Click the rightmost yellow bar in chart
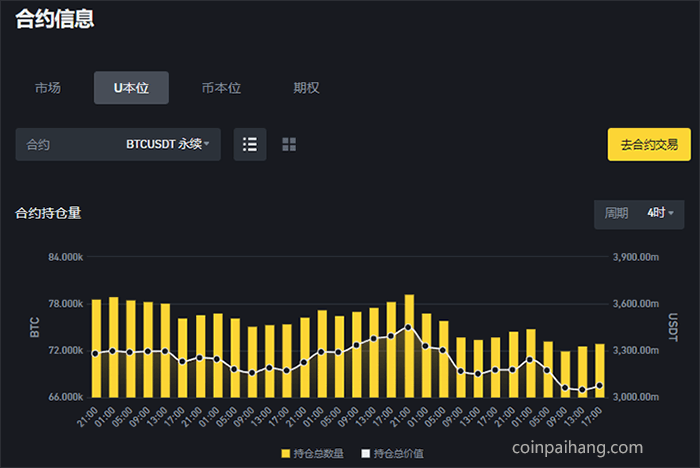 pyautogui.click(x=600, y=370)
